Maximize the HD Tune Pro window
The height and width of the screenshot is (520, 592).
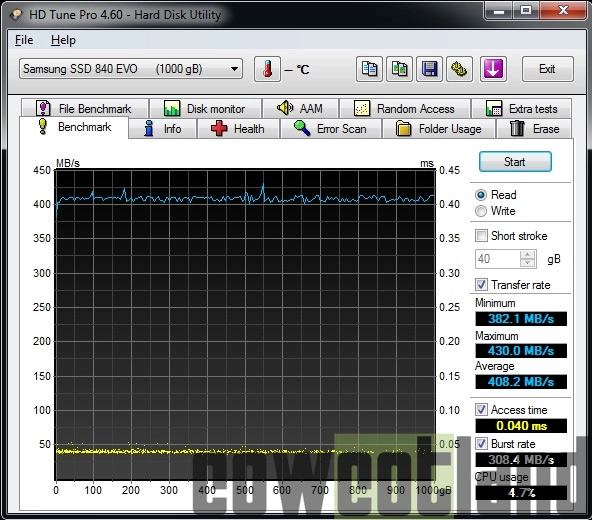(x=526, y=11)
